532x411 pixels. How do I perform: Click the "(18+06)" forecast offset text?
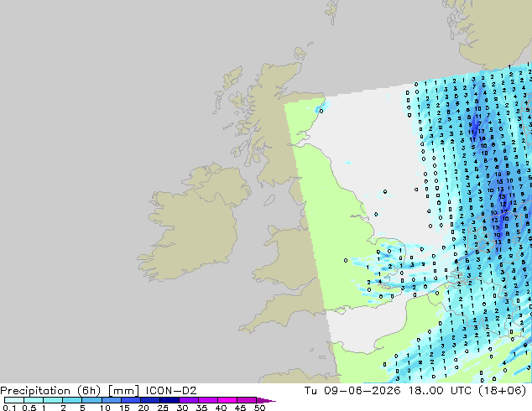tap(502, 391)
